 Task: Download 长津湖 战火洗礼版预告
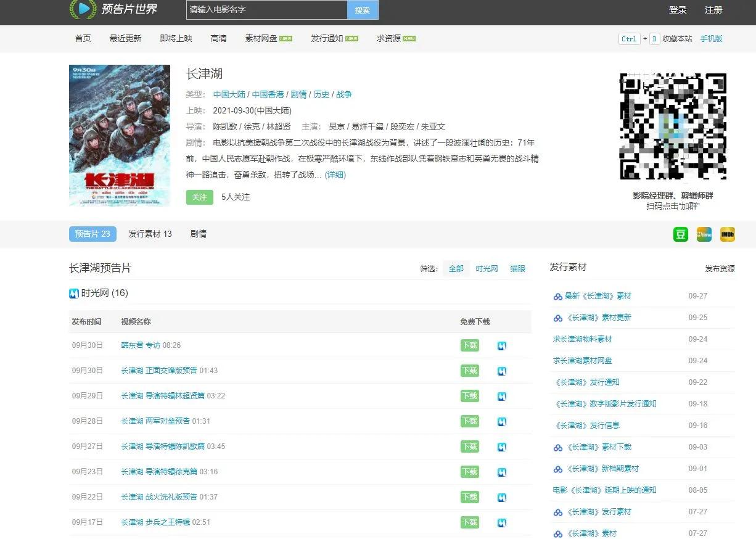pyautogui.click(x=469, y=496)
